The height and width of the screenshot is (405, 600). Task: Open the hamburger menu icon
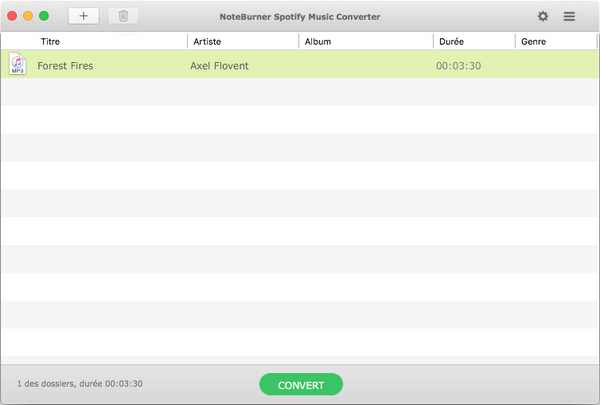tap(569, 16)
